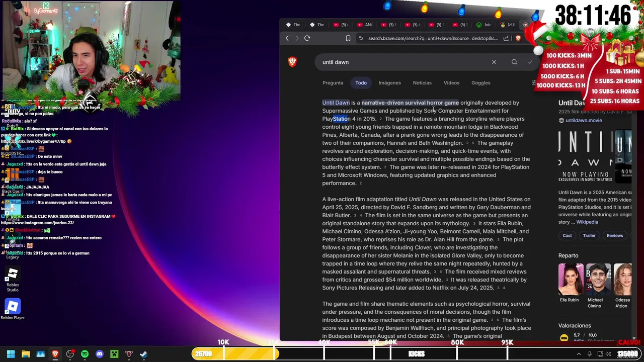Click the 'Reparto' heading
This screenshot has height=362, width=644.
[569, 255]
